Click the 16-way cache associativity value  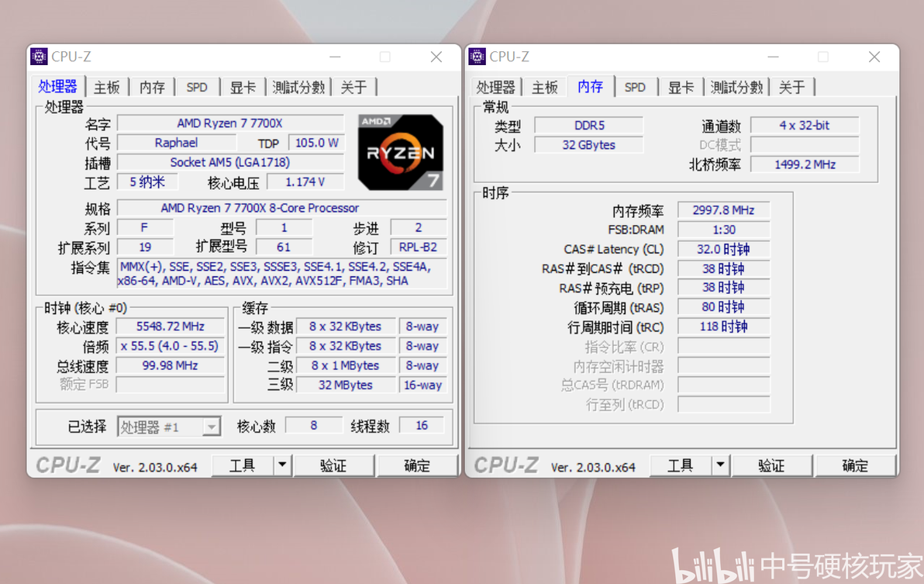point(422,385)
